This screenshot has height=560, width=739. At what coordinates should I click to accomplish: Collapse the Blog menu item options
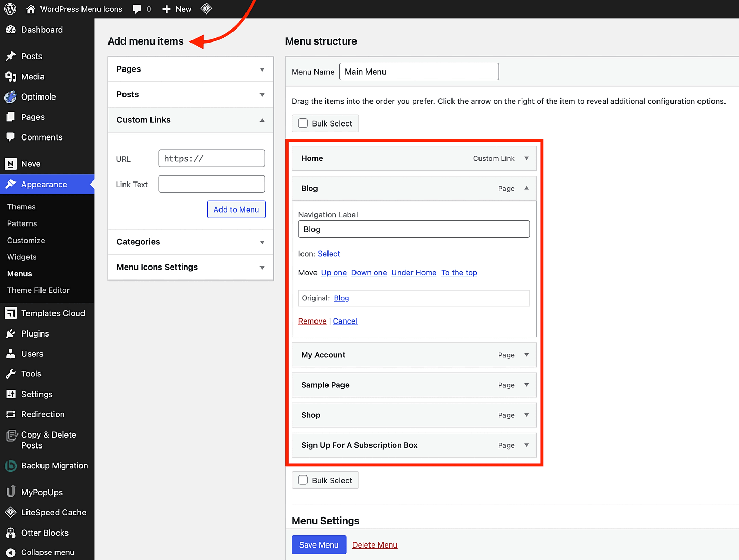[x=527, y=188]
